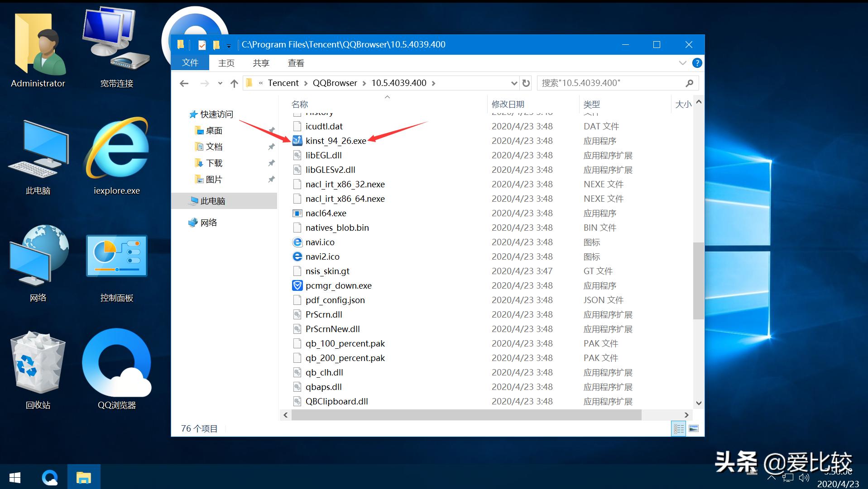The height and width of the screenshot is (489, 868).
Task: Open the recent locations dropdown
Action: coord(220,83)
